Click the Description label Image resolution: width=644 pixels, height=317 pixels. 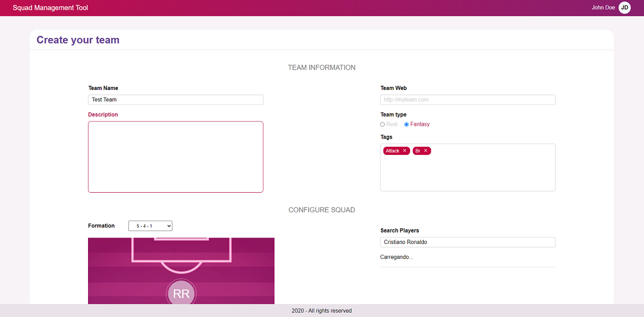[103, 114]
